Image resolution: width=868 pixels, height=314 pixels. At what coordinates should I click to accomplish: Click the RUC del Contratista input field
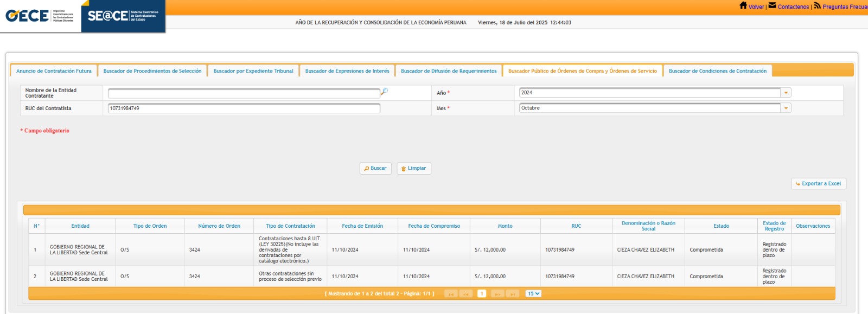coord(244,108)
